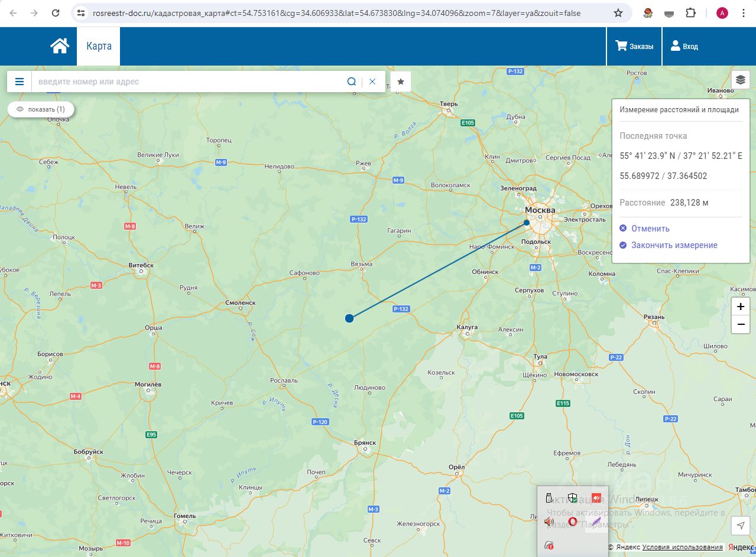Viewport: 756px width, 557px height.
Task: Click the volume speaker tray icon
Action: (x=549, y=522)
